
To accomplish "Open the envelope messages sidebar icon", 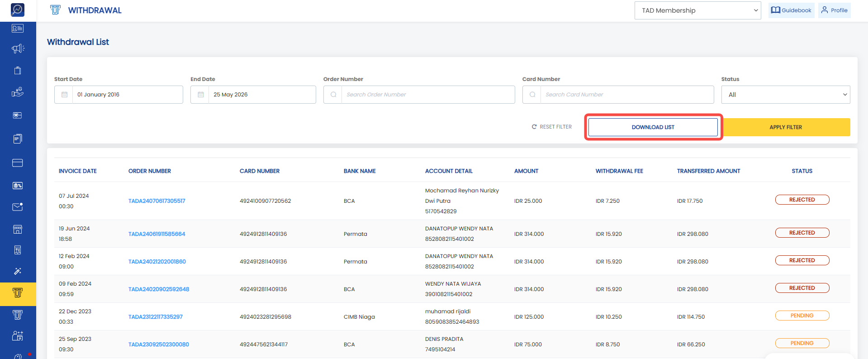I will pyautogui.click(x=18, y=207).
